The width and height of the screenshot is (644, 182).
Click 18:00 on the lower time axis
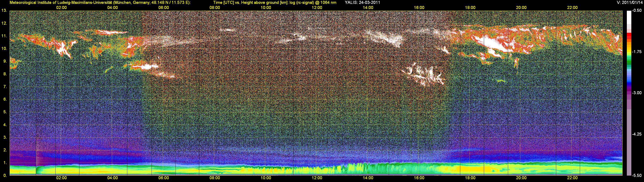(x=470, y=178)
